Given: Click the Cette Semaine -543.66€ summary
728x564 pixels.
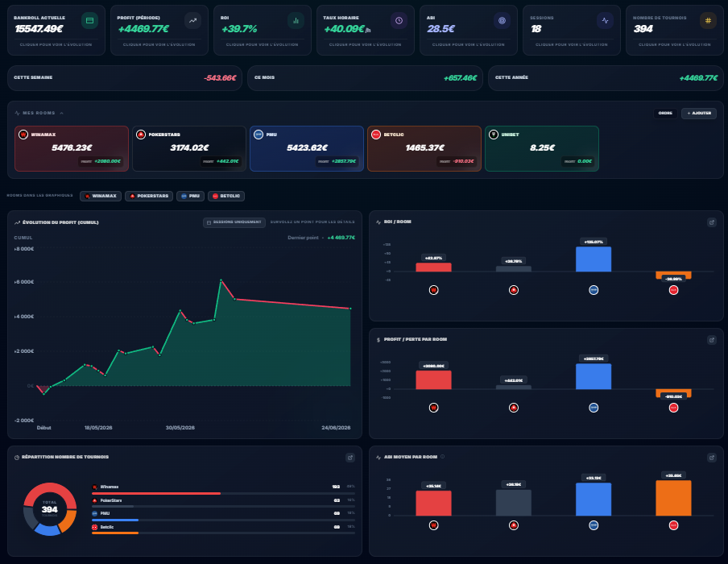Looking at the screenshot, I should 125,78.
